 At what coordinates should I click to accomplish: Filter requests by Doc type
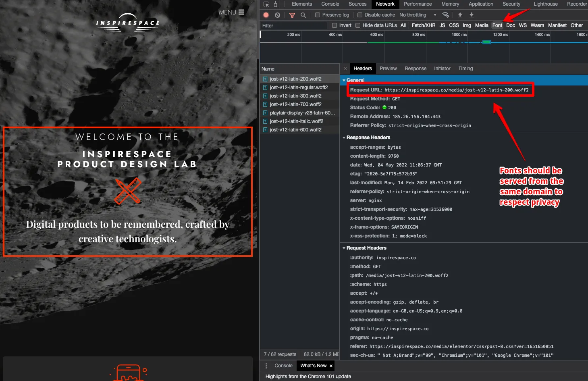[x=511, y=25]
